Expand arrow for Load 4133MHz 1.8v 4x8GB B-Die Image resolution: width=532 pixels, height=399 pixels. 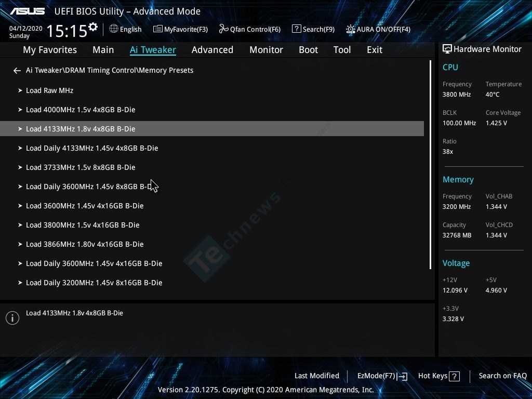20,129
